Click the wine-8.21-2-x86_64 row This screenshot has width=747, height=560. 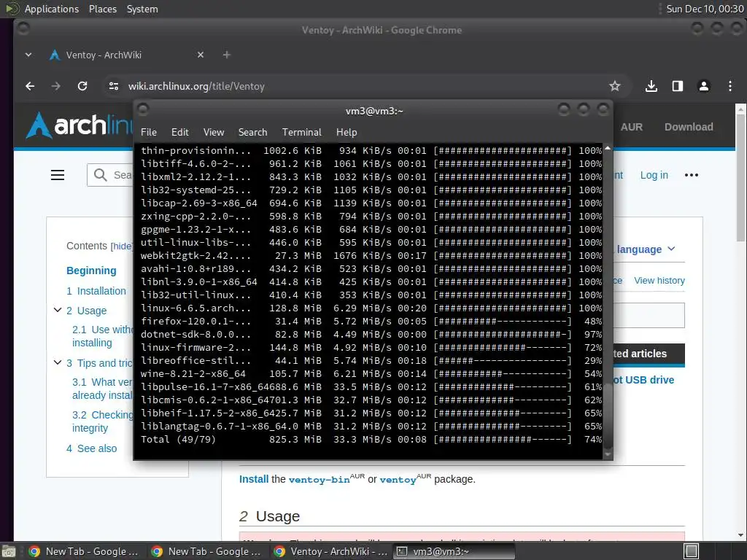click(371, 374)
